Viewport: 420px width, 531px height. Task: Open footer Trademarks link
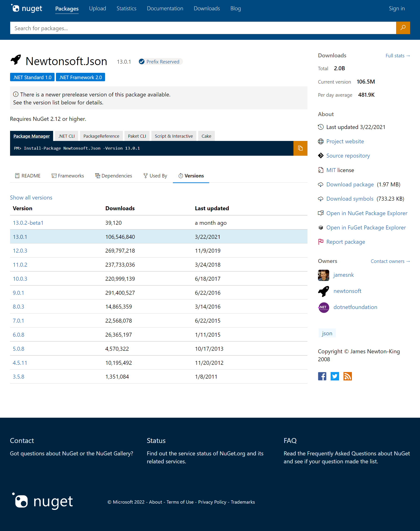(243, 502)
